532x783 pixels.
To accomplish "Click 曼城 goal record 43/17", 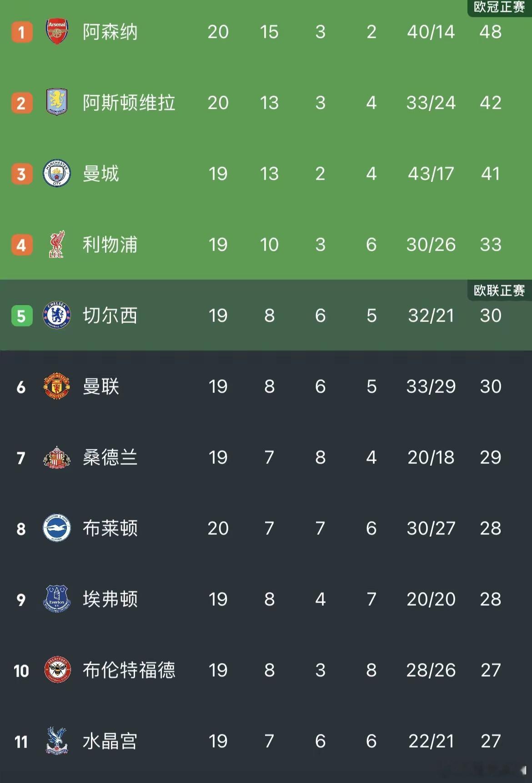I will click(431, 174).
